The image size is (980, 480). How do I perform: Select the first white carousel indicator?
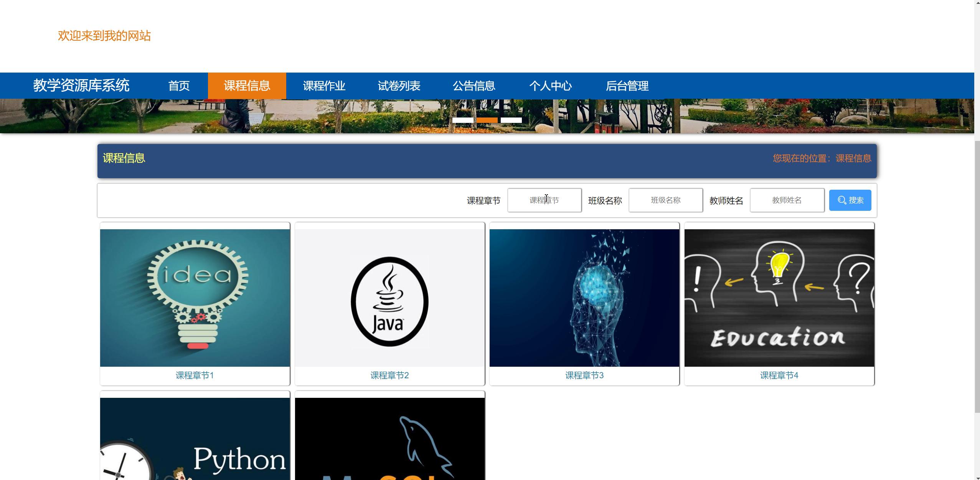pos(462,120)
